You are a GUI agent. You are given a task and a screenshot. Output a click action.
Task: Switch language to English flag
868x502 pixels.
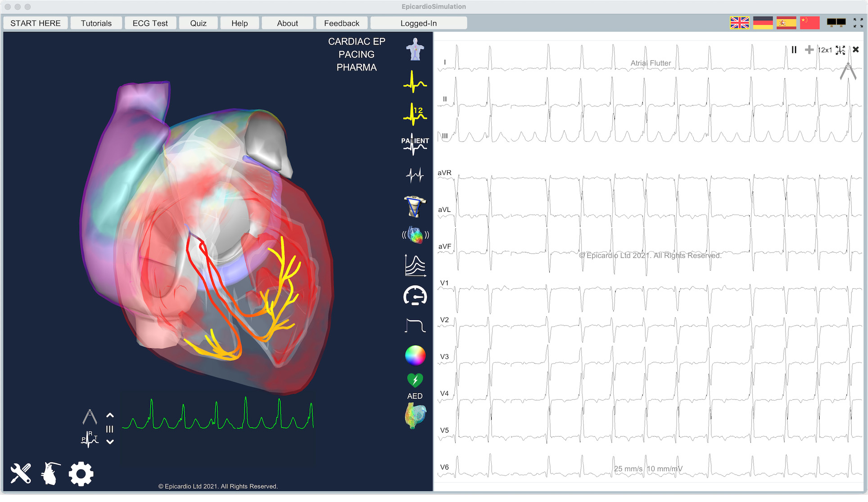coord(739,22)
